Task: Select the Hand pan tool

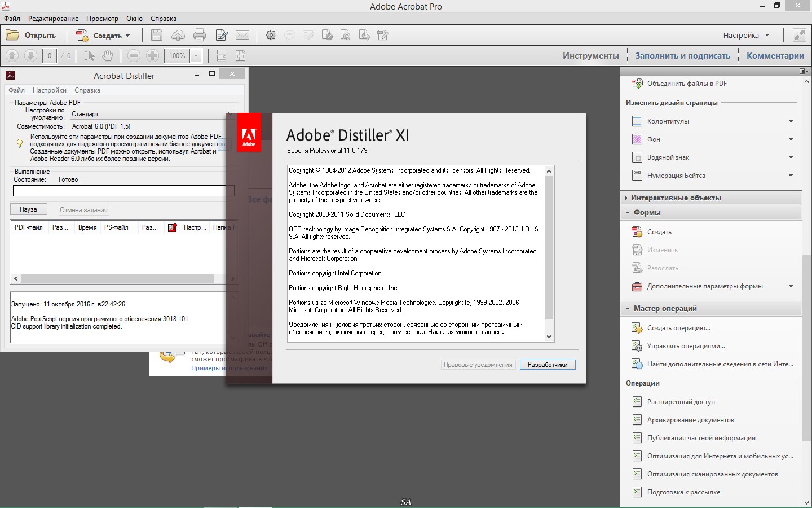Action: click(108, 55)
